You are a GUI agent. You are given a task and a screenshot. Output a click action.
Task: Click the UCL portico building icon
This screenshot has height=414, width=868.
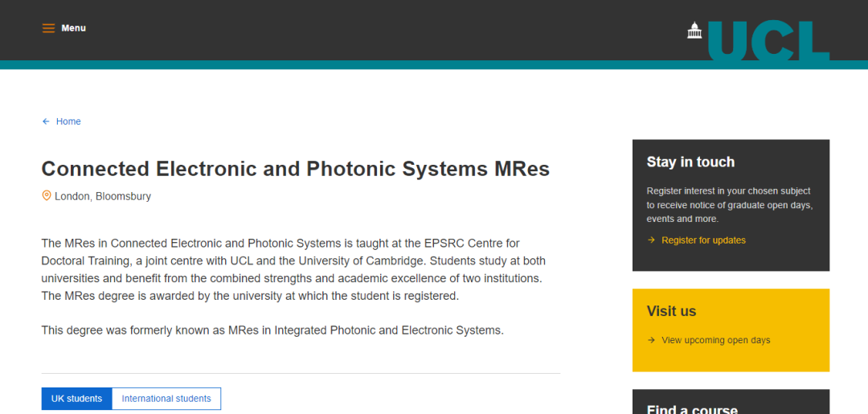click(x=694, y=31)
